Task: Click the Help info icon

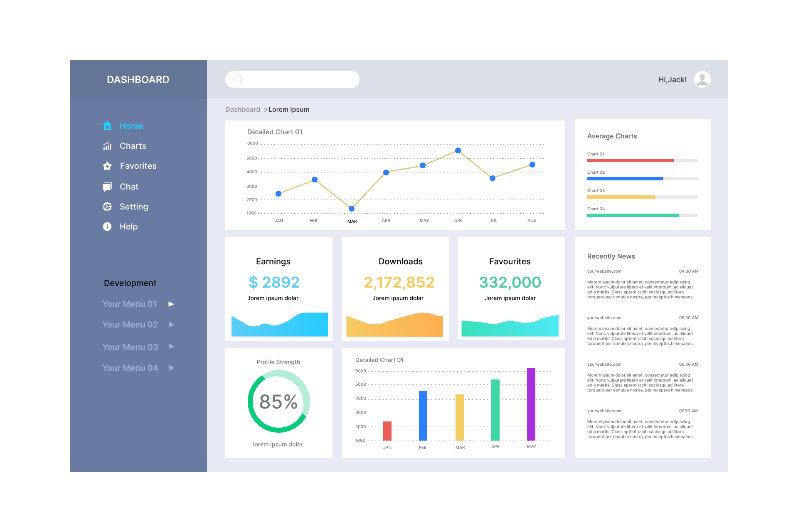Action: coord(107,227)
